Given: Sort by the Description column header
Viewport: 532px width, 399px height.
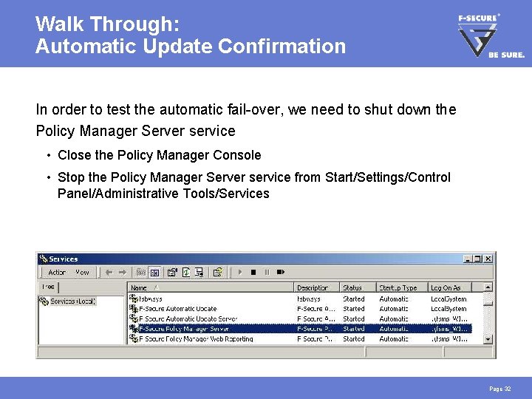Looking at the screenshot, I should point(316,287).
